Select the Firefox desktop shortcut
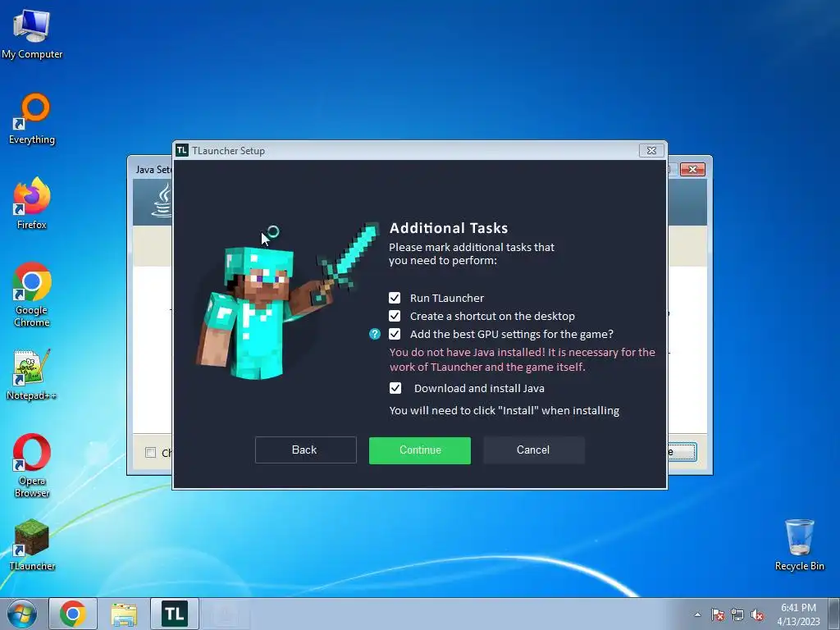 point(32,203)
